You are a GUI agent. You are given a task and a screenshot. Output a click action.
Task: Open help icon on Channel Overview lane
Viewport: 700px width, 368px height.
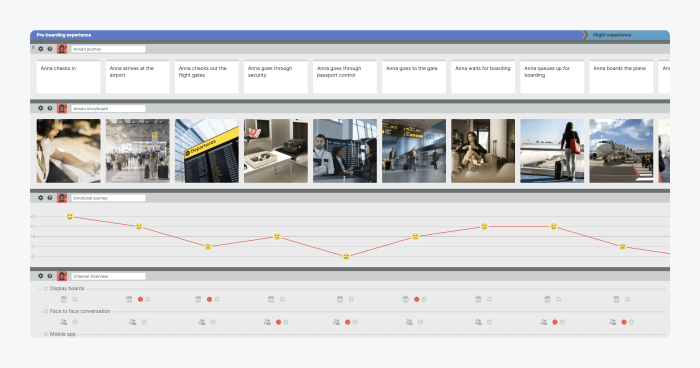(50, 276)
